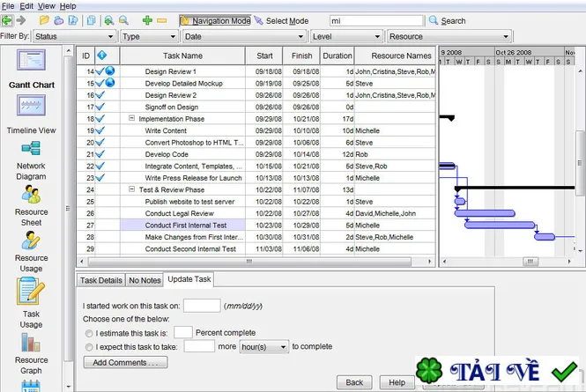The image size is (586, 392).
Task: Select the 'Write Press Release for Launch' task
Action: click(x=193, y=178)
